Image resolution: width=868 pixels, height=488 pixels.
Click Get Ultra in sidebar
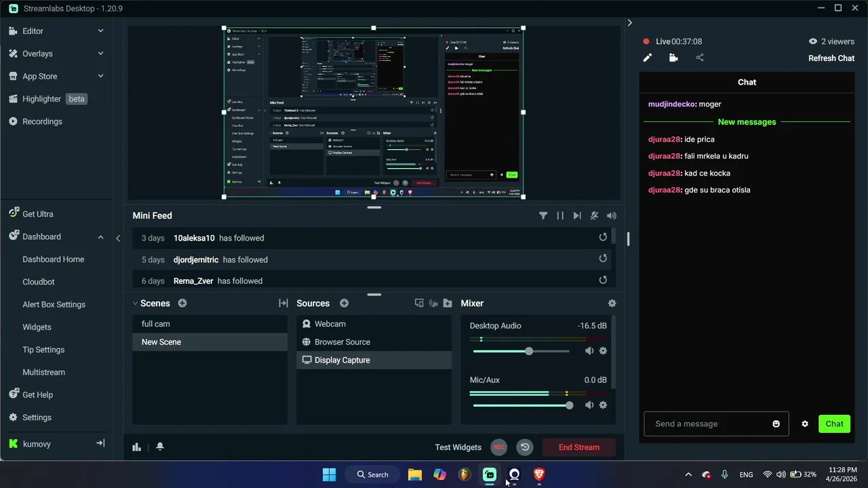[37, 214]
